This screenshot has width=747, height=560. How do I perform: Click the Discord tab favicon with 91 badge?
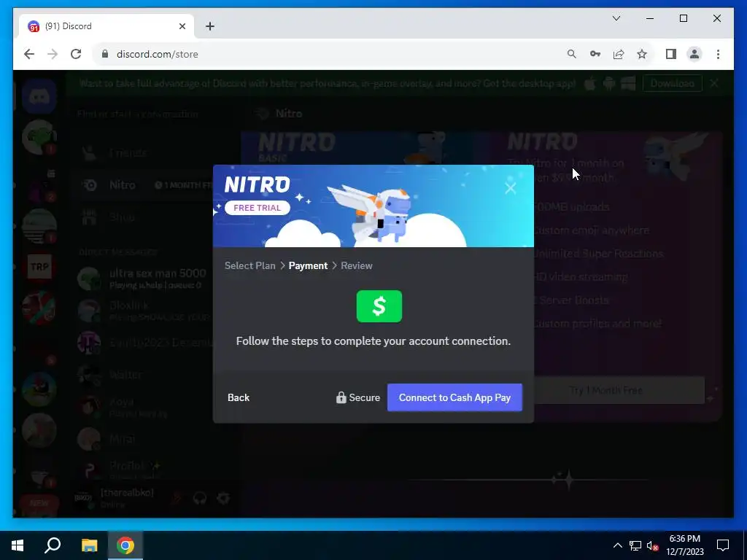tap(34, 26)
